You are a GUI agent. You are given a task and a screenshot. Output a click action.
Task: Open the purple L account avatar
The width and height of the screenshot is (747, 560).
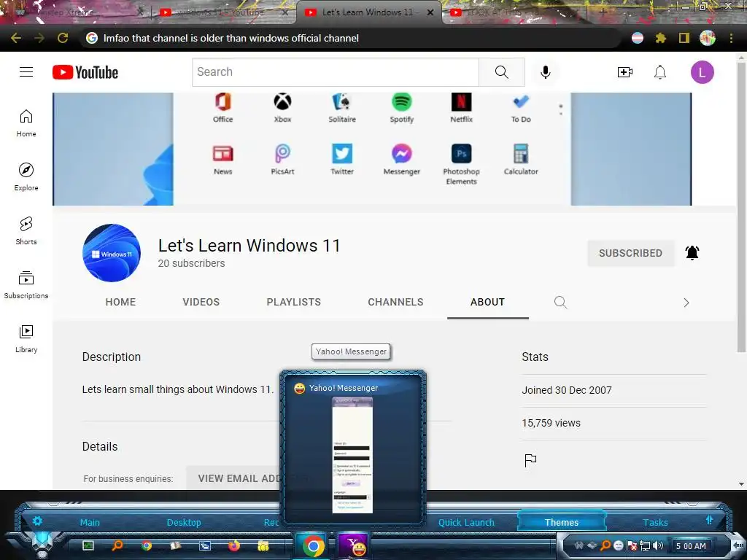pos(702,72)
